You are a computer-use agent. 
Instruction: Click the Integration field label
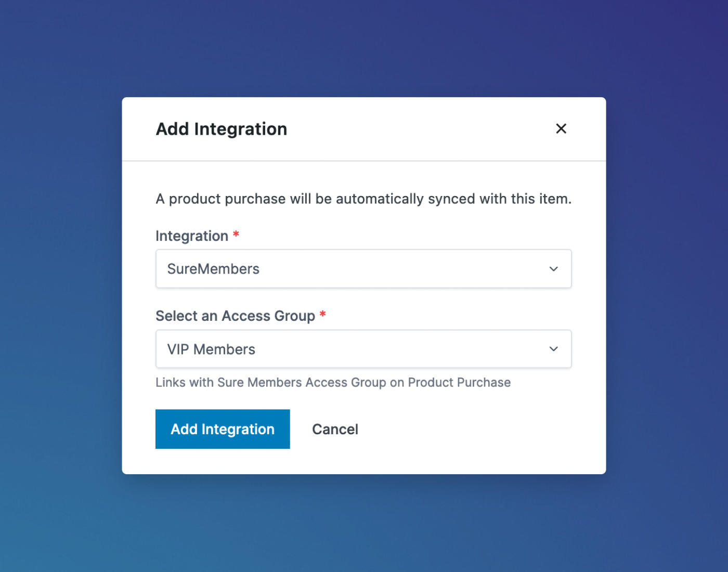point(192,236)
